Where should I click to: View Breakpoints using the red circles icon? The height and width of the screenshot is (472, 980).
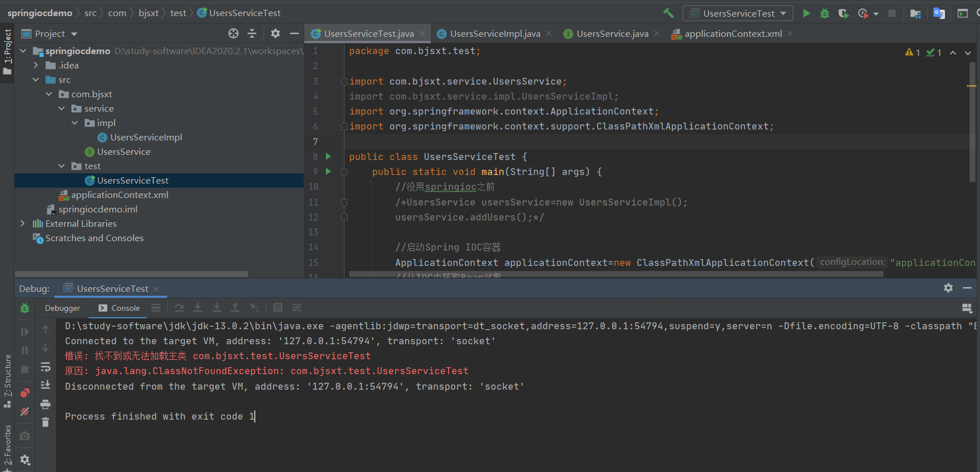[25, 393]
